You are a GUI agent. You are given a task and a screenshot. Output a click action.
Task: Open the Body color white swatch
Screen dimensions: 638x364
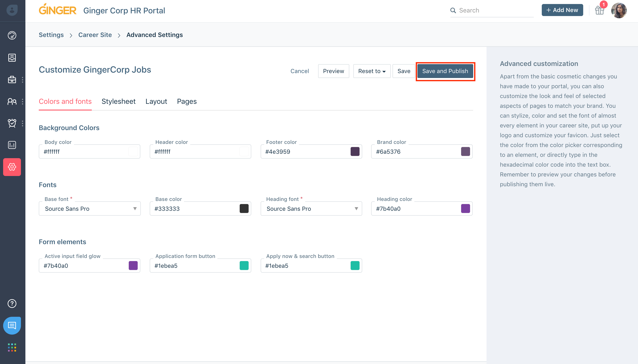click(x=133, y=151)
